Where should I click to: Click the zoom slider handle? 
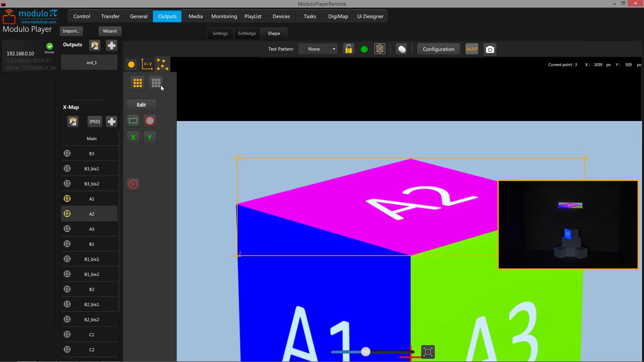tap(366, 352)
